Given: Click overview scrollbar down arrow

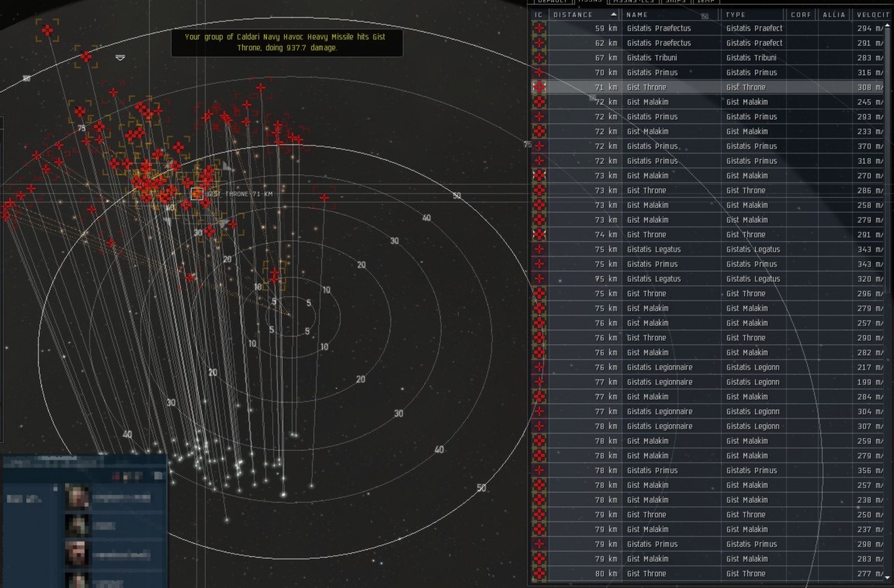Looking at the screenshot, I should point(888,577).
